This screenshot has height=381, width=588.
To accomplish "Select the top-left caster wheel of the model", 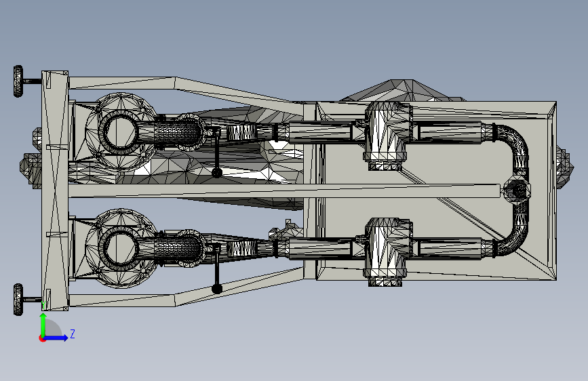I will 18,81.
